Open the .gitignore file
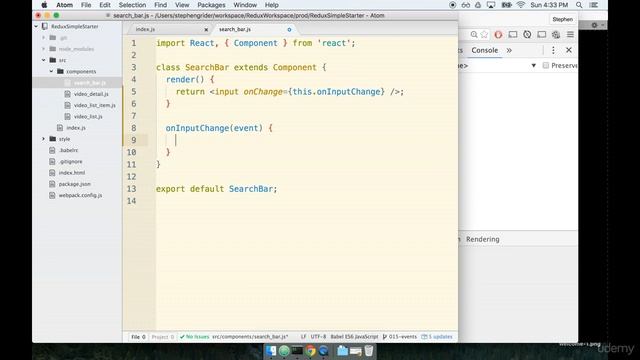Image resolution: width=640 pixels, height=360 pixels. coord(70,162)
